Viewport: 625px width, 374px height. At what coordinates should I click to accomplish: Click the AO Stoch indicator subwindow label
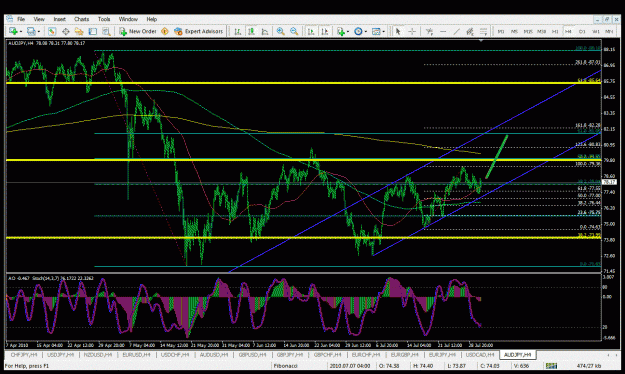[51, 278]
